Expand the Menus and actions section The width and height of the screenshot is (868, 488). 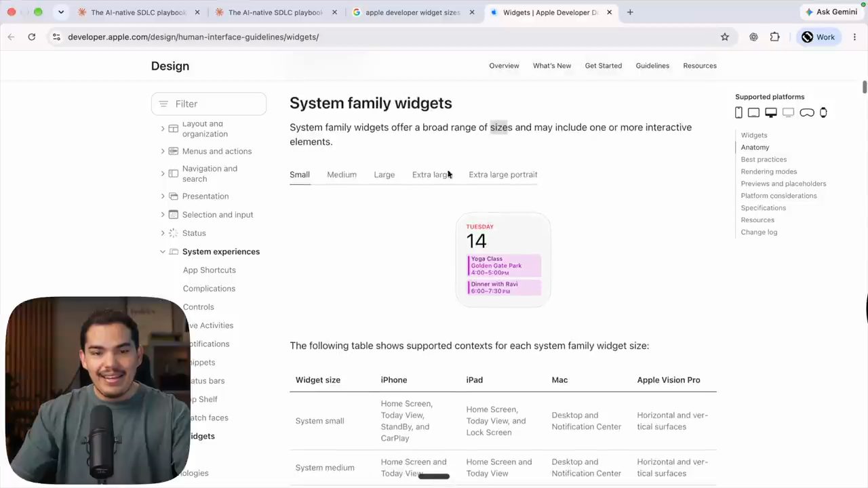163,151
